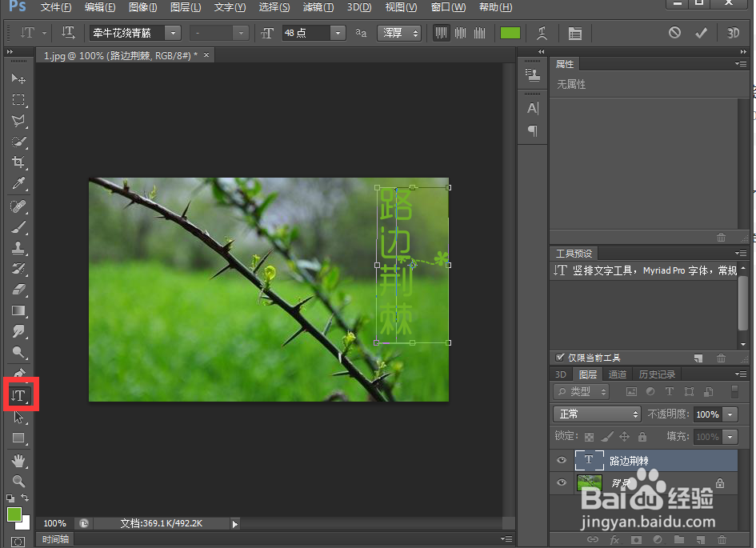Screen dimensions: 756x548
Task: Switch to 3D panel tab
Action: click(560, 374)
